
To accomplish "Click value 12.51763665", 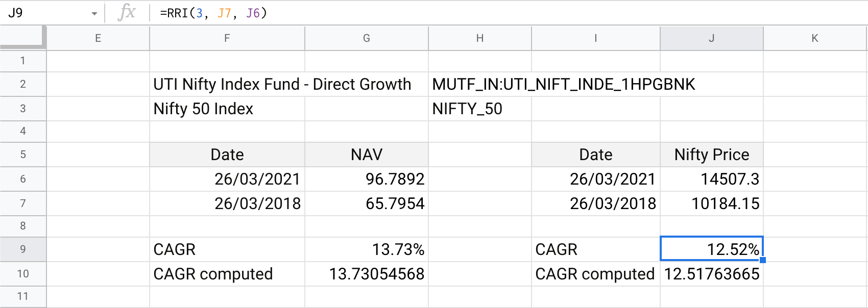I will tap(712, 274).
